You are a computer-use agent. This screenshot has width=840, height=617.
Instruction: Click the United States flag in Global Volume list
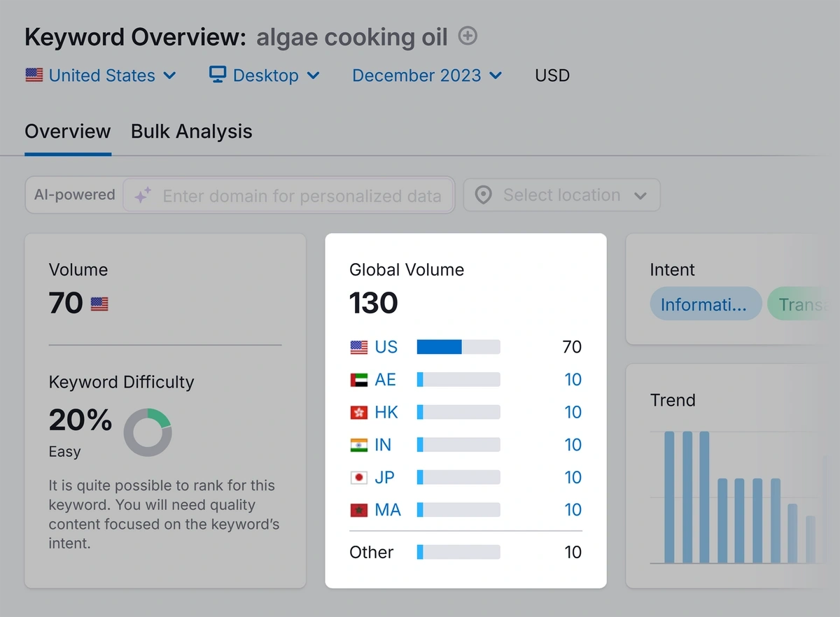click(359, 347)
